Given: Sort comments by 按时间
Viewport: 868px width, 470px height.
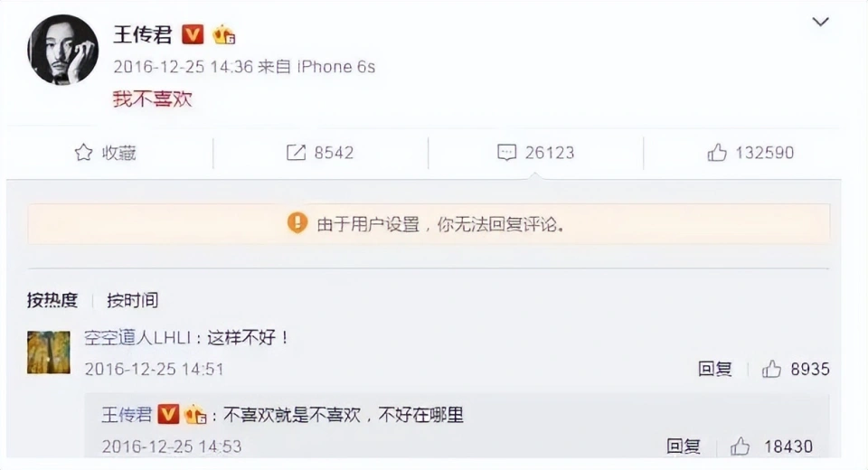Looking at the screenshot, I should tap(132, 300).
